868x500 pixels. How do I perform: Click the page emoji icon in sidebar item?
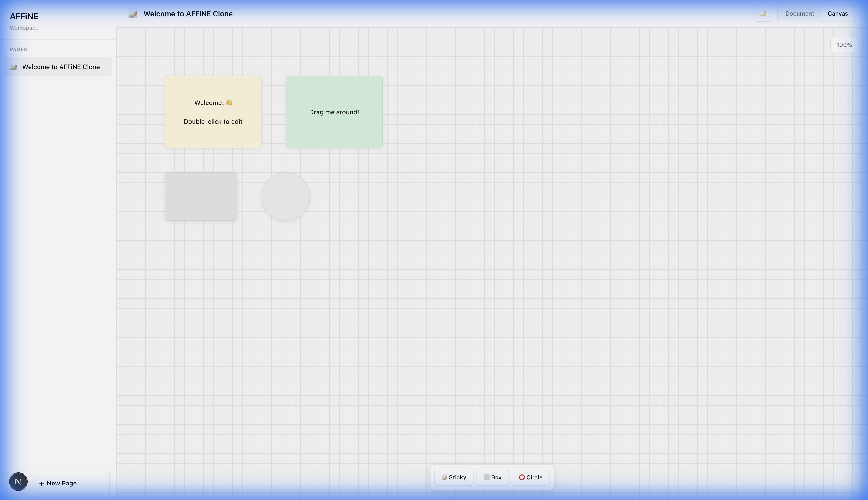point(14,67)
